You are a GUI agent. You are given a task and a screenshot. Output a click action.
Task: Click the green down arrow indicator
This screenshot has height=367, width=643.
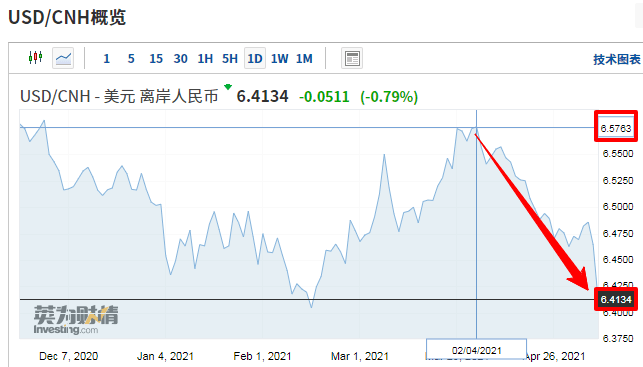[x=228, y=87]
